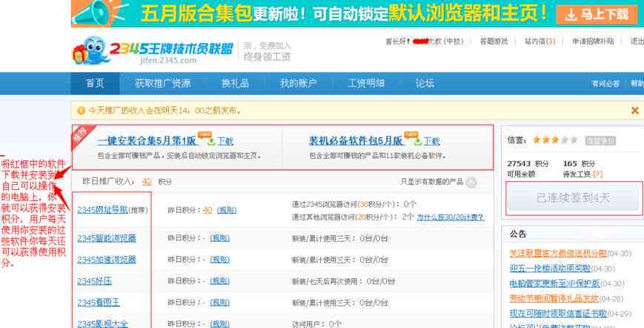
Task: Open the 2345智能浏览器 product link
Action: [107, 238]
